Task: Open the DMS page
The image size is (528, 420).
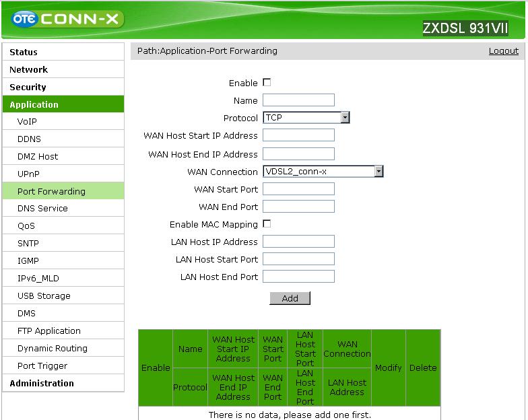Action: (x=63, y=314)
